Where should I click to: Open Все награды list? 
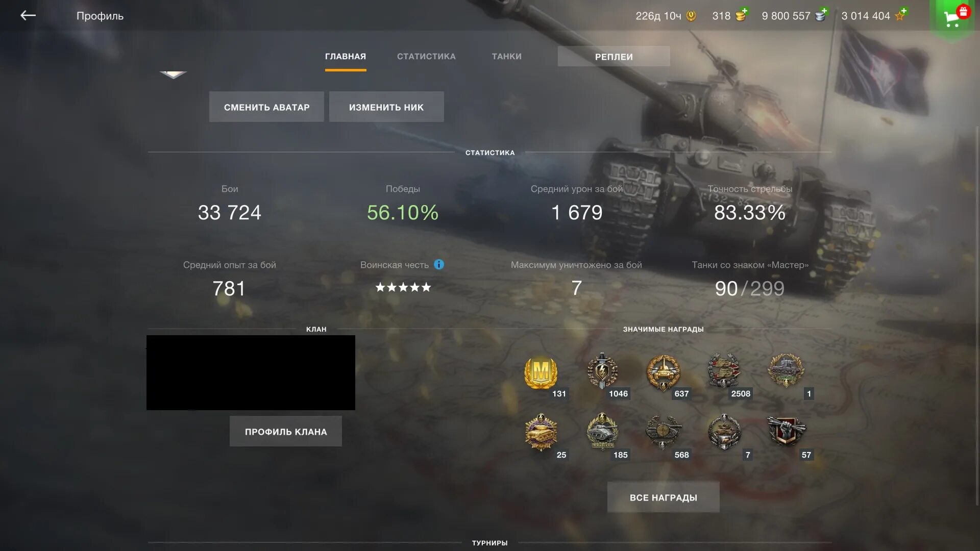[x=663, y=497]
